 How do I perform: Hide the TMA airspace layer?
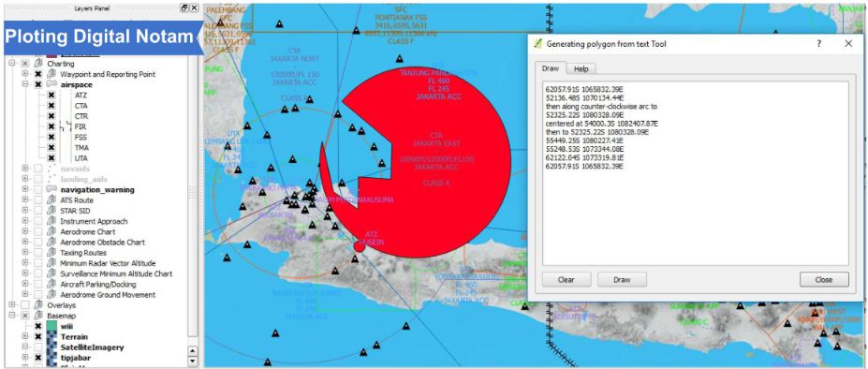coord(51,148)
